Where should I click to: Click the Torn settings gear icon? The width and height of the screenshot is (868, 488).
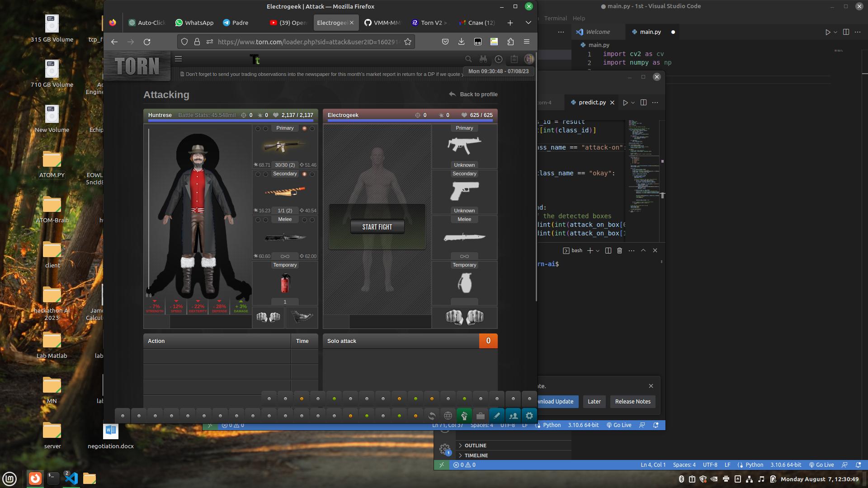click(529, 415)
